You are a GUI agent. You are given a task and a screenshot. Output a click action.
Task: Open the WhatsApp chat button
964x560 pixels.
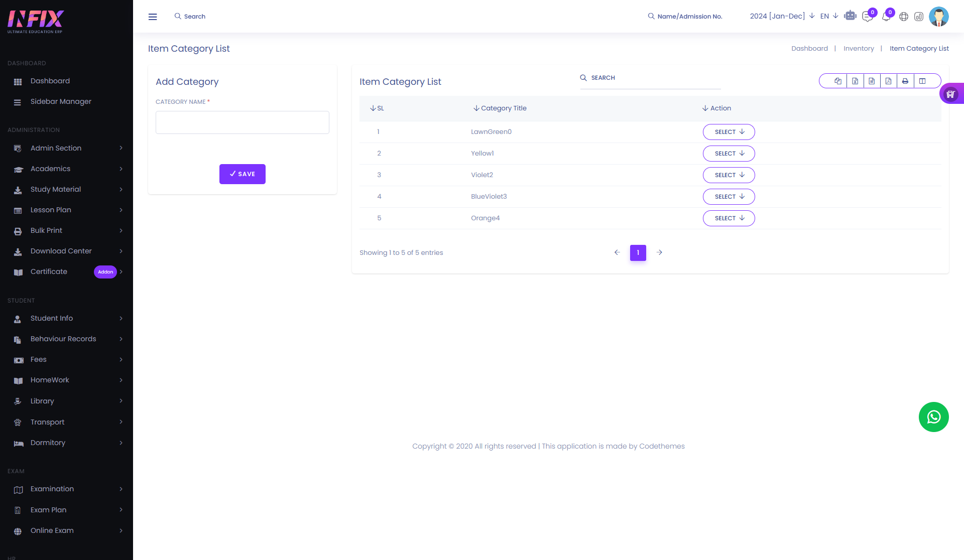(933, 417)
